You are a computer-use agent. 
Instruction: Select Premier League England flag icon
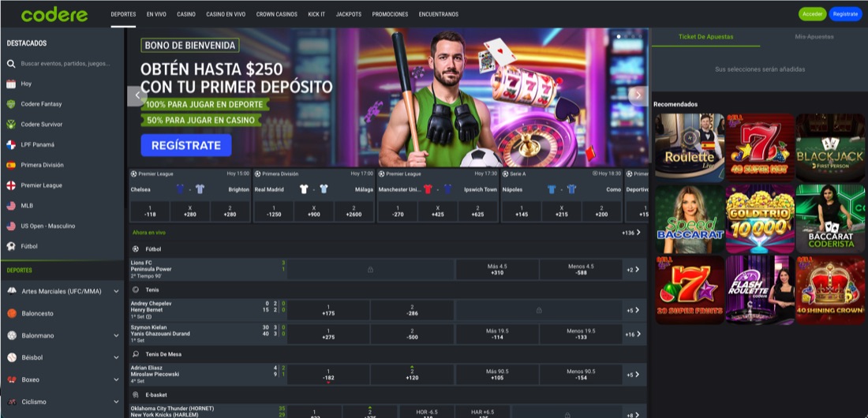tap(10, 185)
